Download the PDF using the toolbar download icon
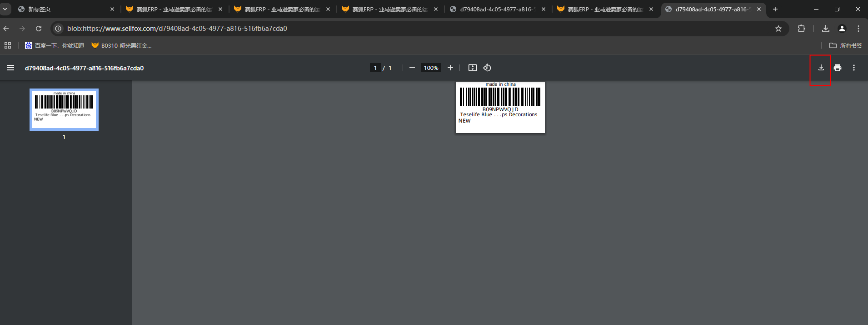The image size is (868, 325). pos(821,68)
